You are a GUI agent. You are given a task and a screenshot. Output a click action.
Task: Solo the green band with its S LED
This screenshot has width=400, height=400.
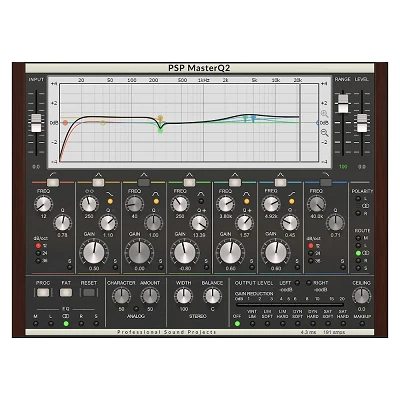206,267
